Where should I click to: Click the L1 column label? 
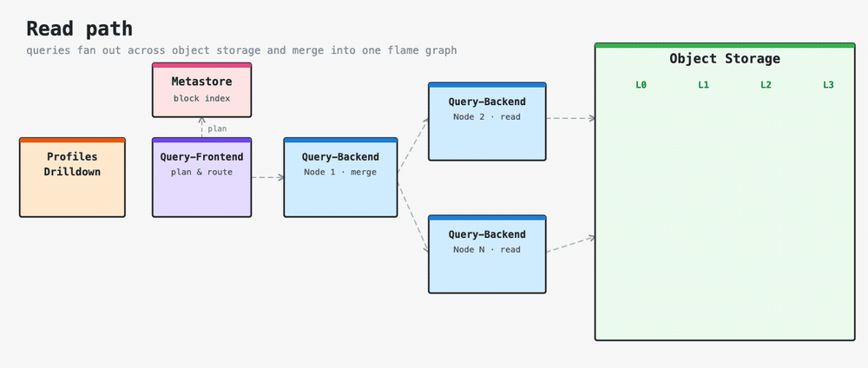tap(704, 85)
